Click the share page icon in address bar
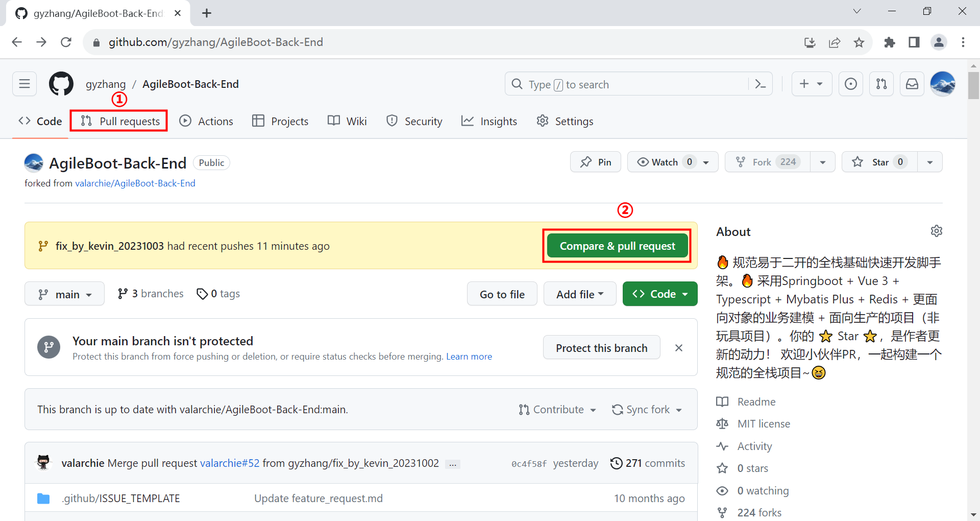 (835, 42)
